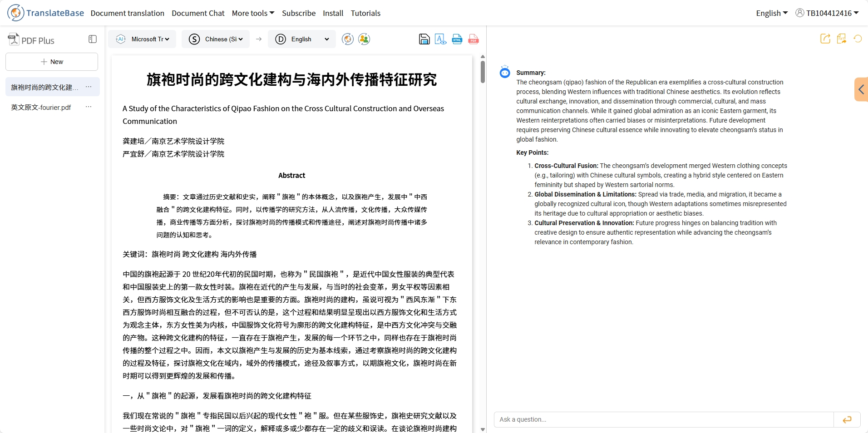Click the 关键词 keywords line
The image size is (868, 433).
pos(190,254)
